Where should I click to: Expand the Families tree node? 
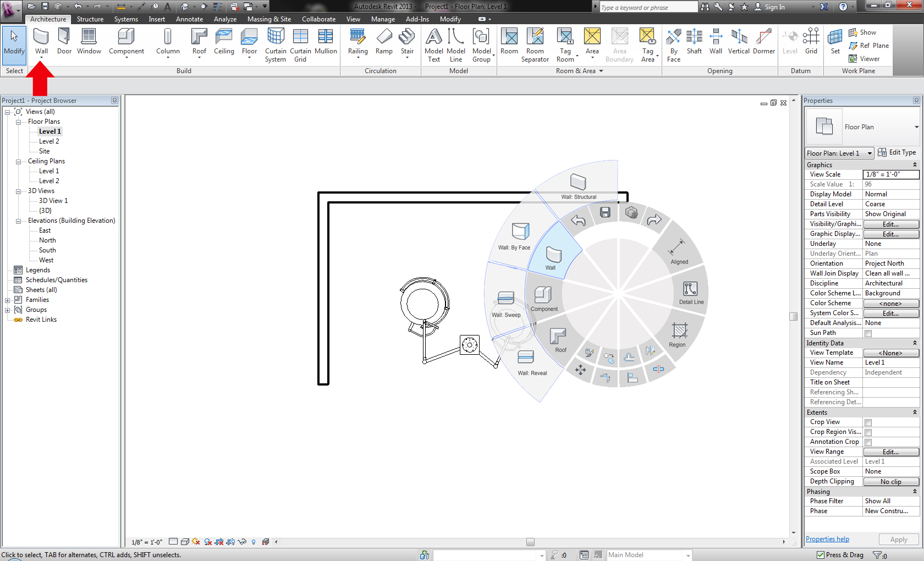(7, 299)
